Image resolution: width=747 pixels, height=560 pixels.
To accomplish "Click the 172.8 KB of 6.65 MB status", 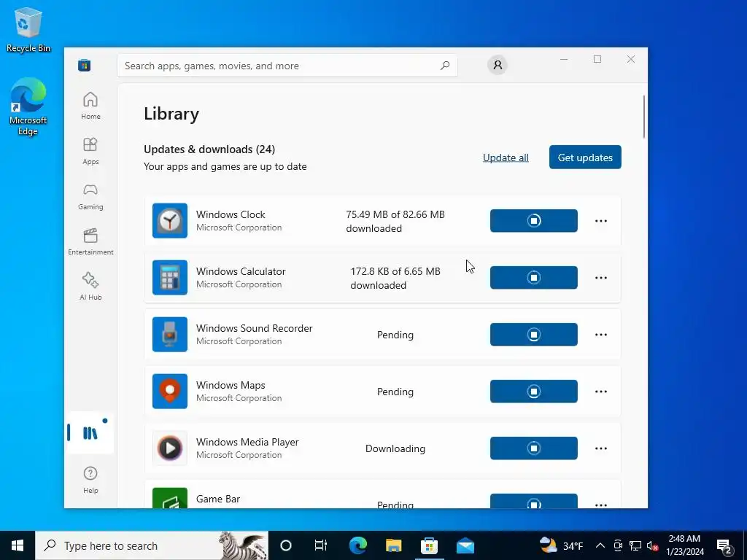I will (395, 278).
